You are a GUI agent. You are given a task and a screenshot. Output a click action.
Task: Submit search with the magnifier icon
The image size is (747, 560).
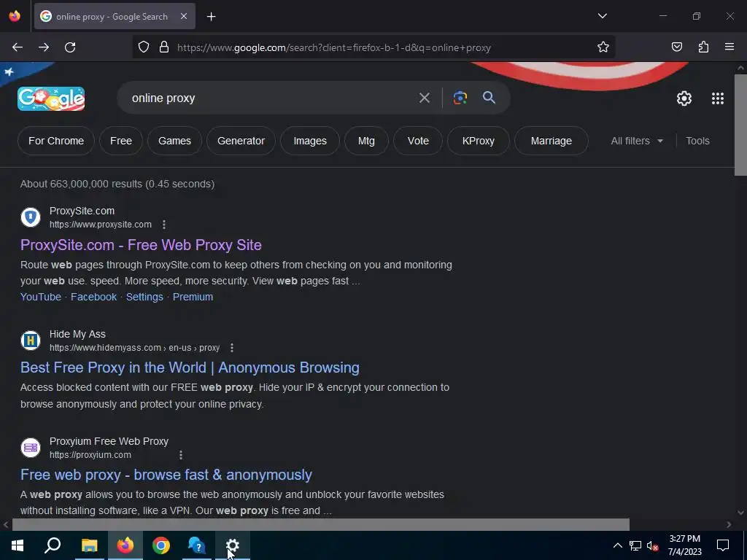(489, 98)
